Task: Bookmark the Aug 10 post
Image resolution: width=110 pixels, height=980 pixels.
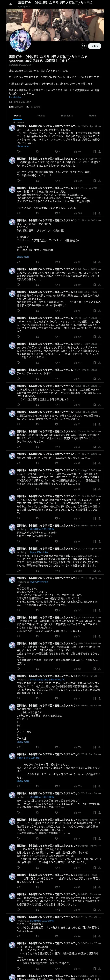Action: coord(94,213)
